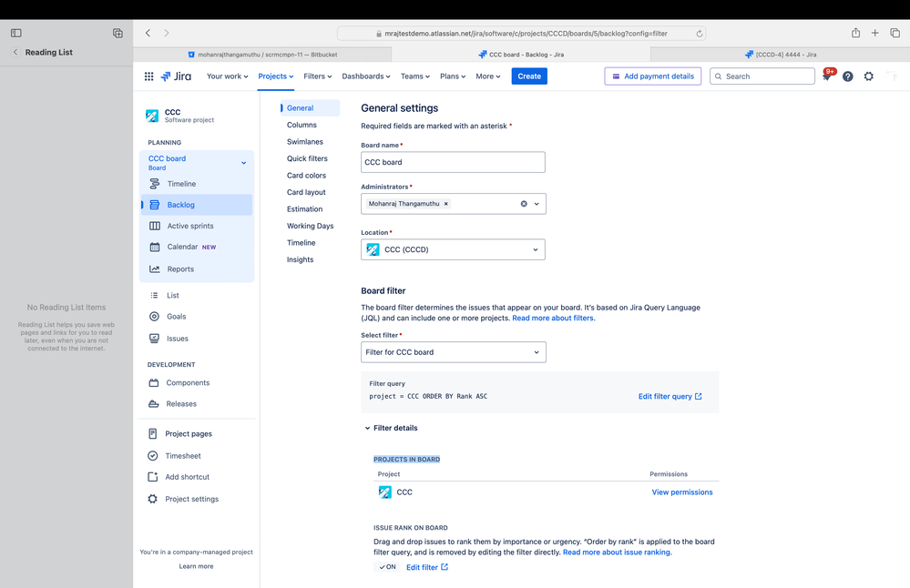Viewport: 910px width, 588px height.
Task: Open the Backlog view in the sidebar
Action: 180,204
